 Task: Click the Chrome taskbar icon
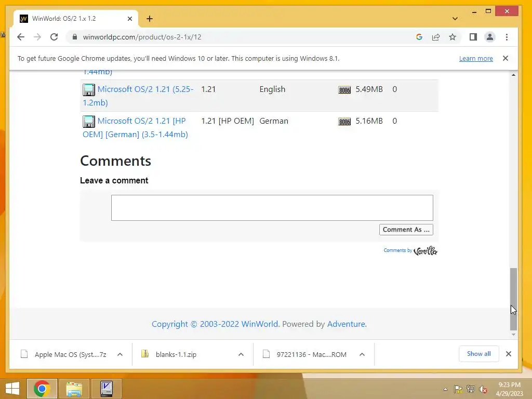(x=42, y=389)
